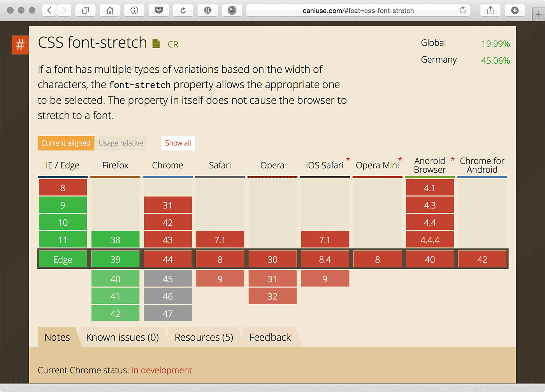The image size is (545, 392).
Task: Click the Opera Mini 8 cell
Action: [x=377, y=259]
